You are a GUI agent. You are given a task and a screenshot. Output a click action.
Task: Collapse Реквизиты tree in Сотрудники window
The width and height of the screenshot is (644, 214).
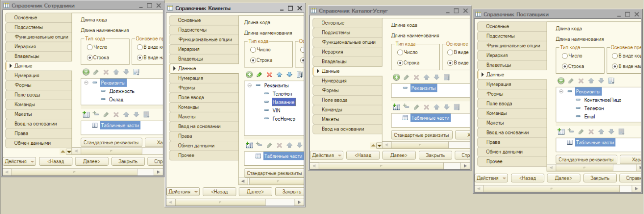[86, 83]
